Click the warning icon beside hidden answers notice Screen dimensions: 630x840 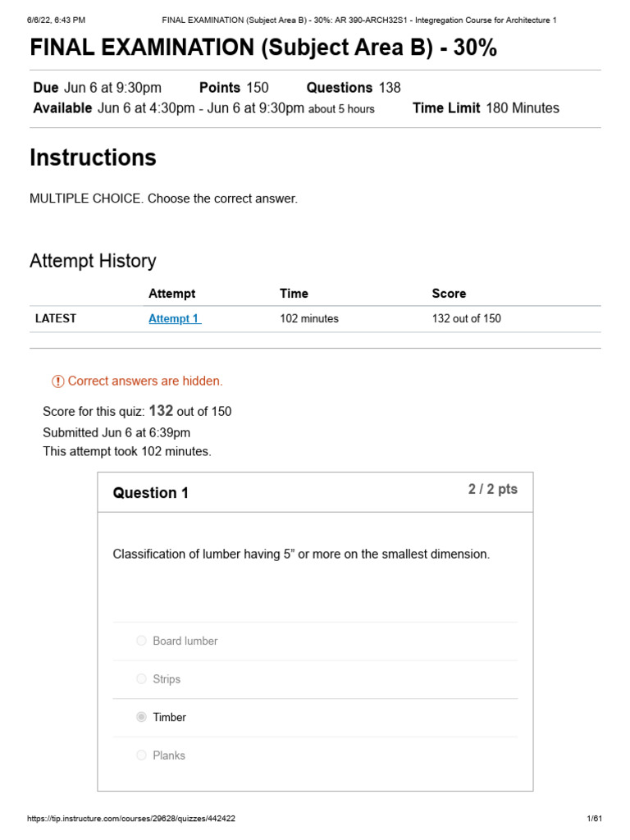pyautogui.click(x=58, y=381)
